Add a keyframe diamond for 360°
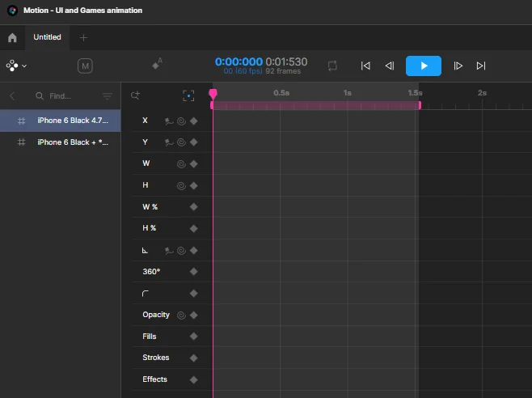 (x=194, y=272)
